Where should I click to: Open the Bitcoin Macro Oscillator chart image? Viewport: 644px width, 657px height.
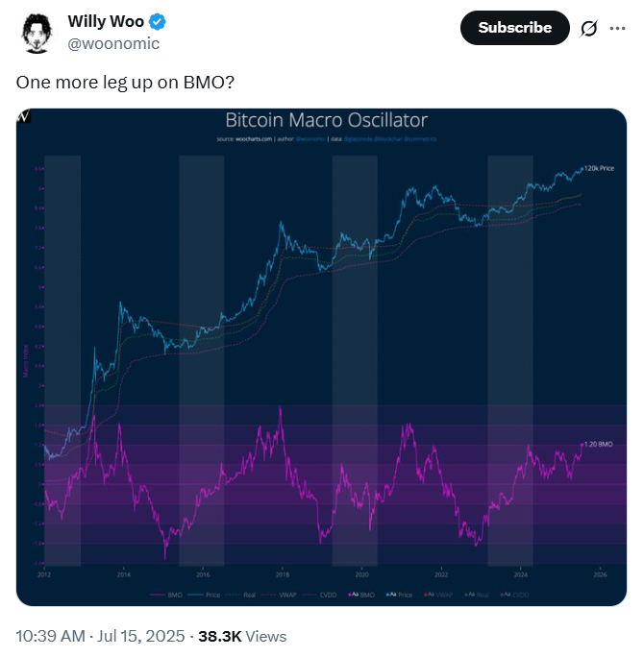click(x=322, y=357)
